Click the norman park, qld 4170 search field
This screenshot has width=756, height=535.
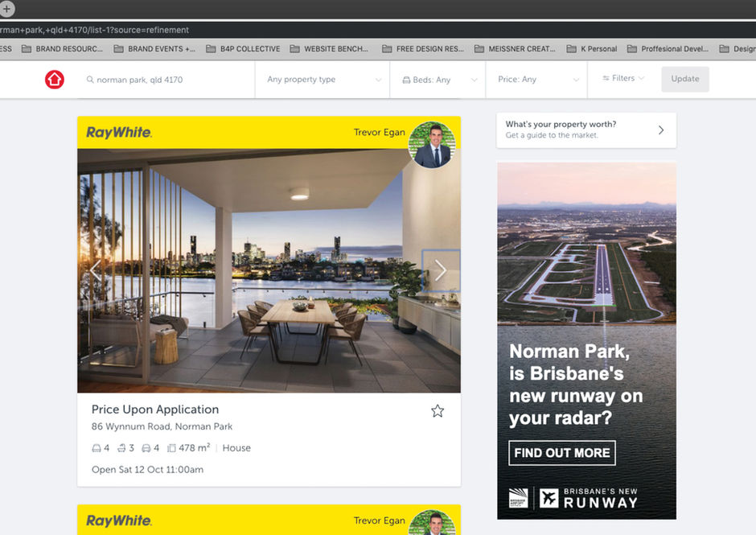pyautogui.click(x=166, y=80)
